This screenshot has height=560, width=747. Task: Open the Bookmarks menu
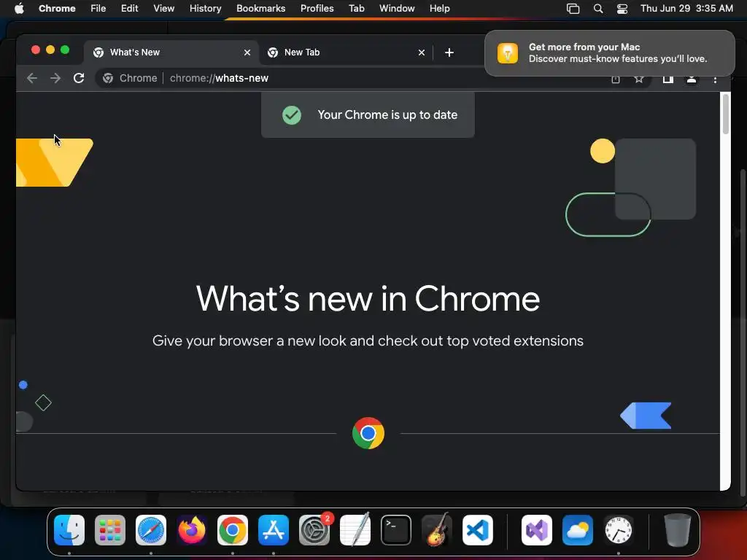[260, 9]
